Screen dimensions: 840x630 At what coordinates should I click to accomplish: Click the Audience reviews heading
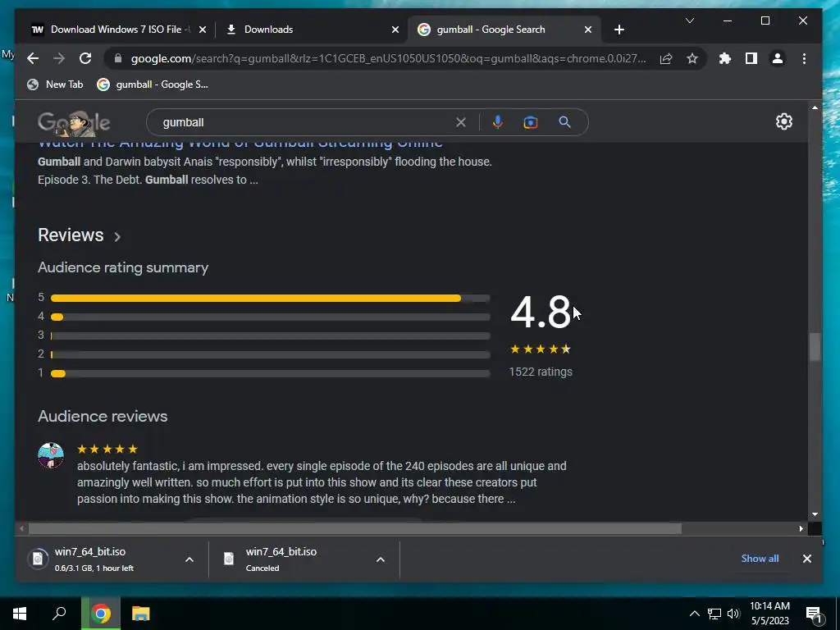click(103, 416)
